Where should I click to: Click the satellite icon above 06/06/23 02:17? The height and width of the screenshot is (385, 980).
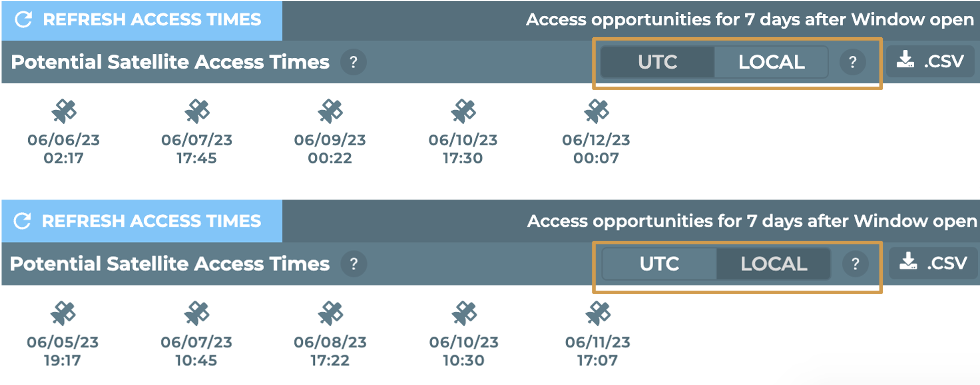(x=64, y=112)
